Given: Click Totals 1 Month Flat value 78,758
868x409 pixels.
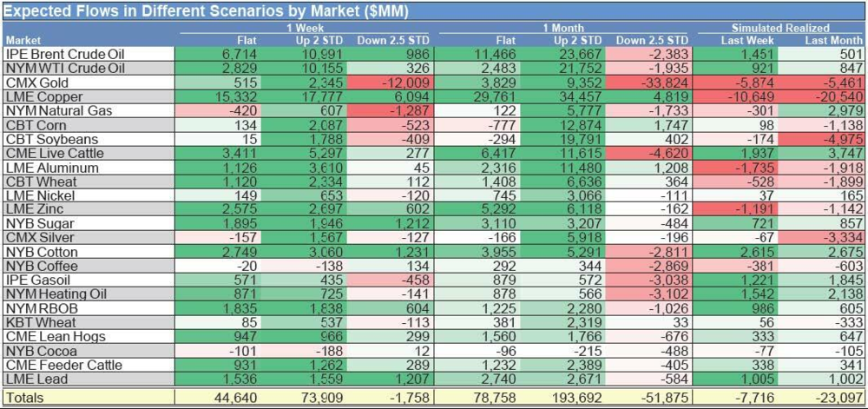Looking at the screenshot, I should (x=495, y=398).
